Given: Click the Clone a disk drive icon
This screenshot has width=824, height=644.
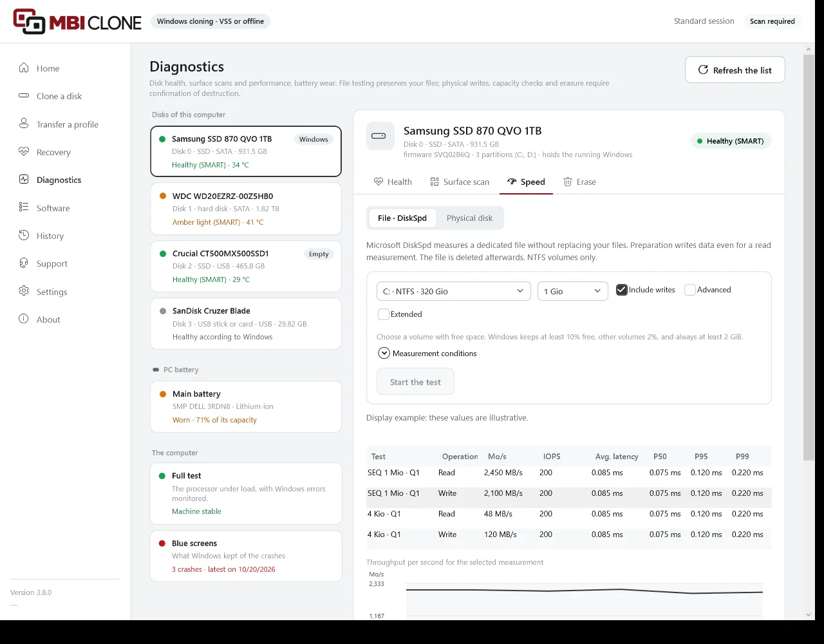Looking at the screenshot, I should (24, 96).
